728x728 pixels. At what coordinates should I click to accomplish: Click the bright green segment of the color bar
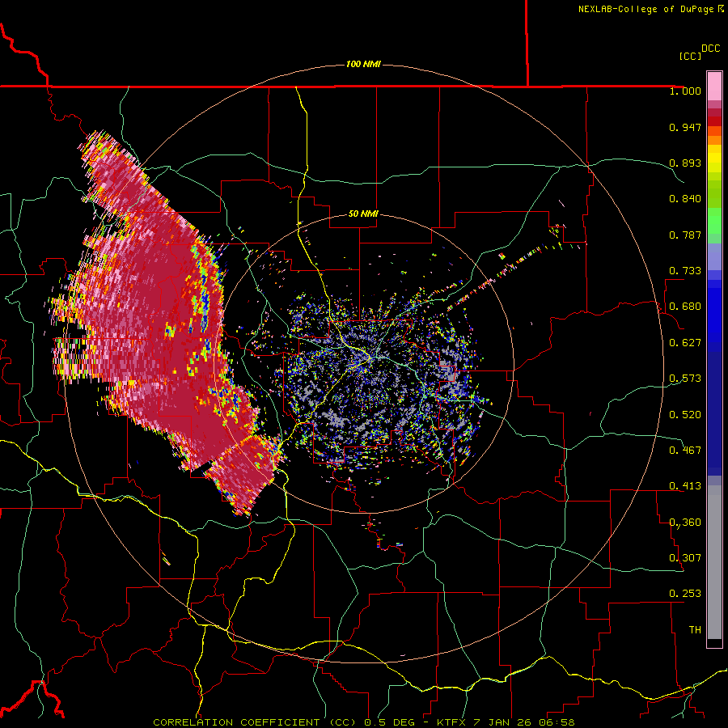pyautogui.click(x=714, y=221)
